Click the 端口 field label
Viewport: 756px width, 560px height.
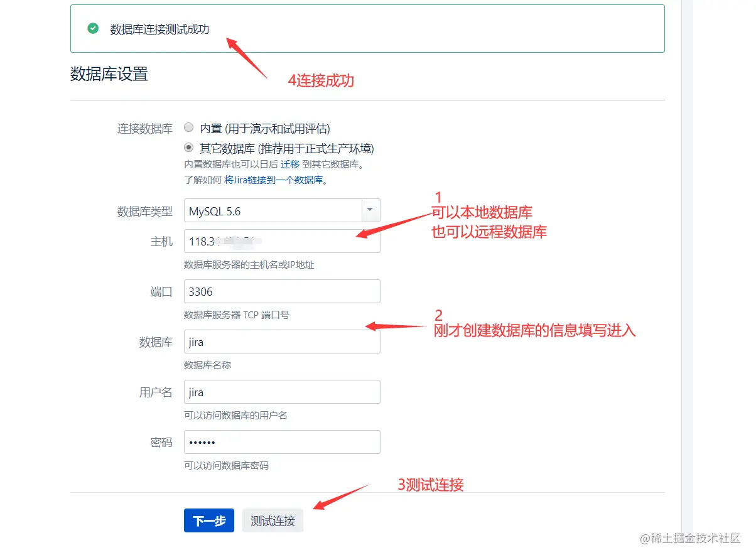[x=161, y=292]
